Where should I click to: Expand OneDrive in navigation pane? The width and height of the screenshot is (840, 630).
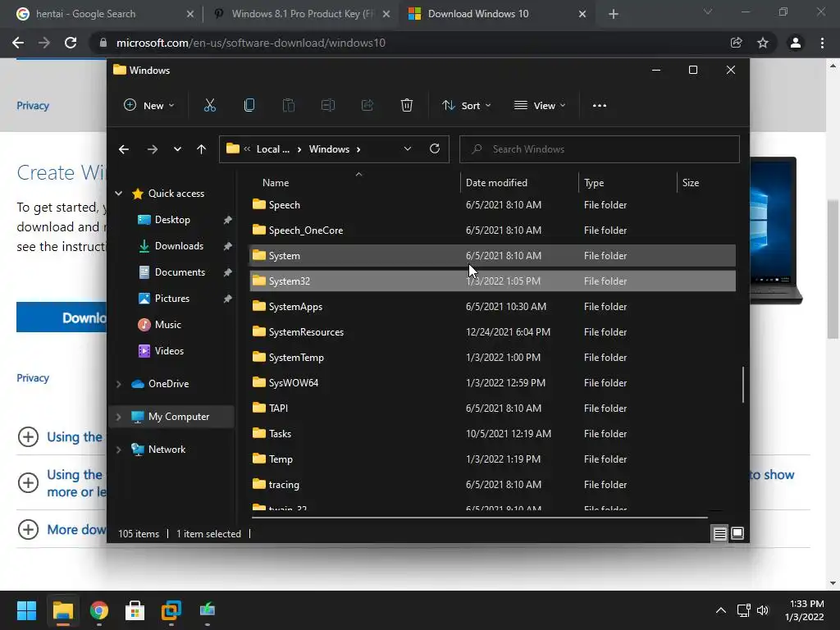point(118,384)
